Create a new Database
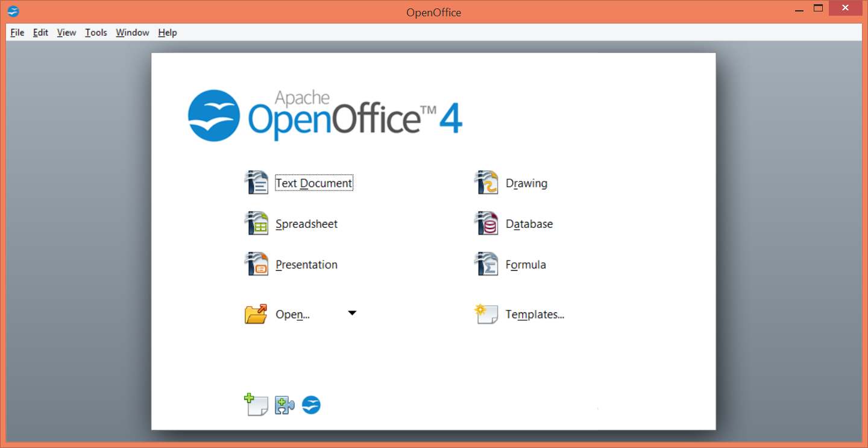Screen dimensions: 868x448 (x=529, y=224)
